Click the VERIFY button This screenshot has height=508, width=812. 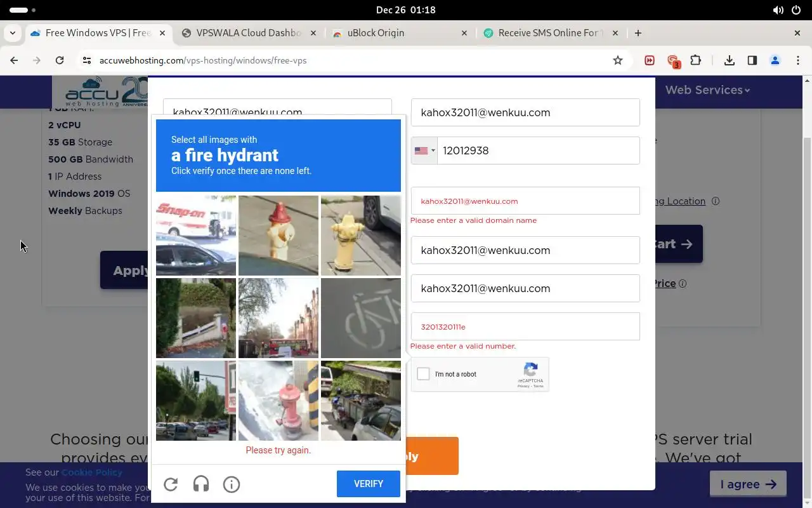pos(369,484)
